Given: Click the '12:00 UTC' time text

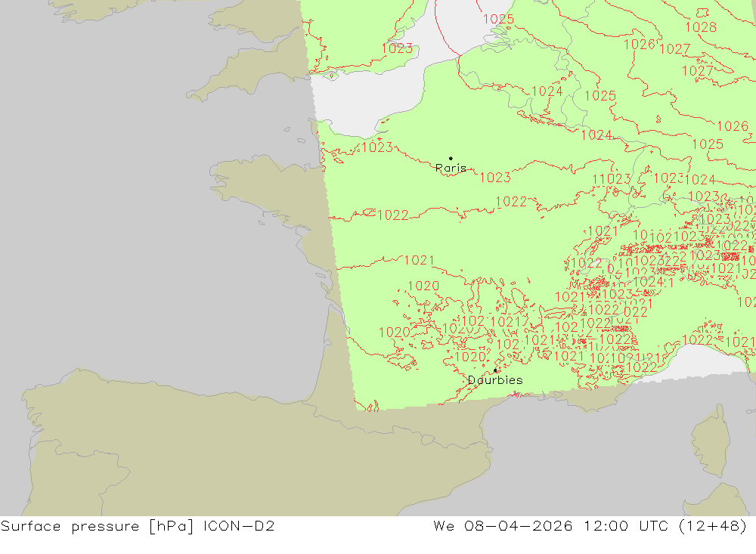Looking at the screenshot, I should coord(626,525).
